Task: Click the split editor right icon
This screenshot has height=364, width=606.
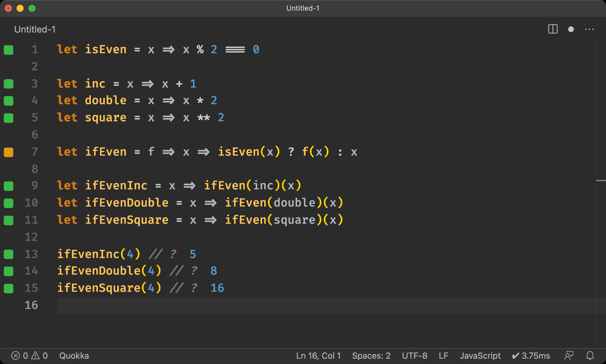Action: [552, 29]
